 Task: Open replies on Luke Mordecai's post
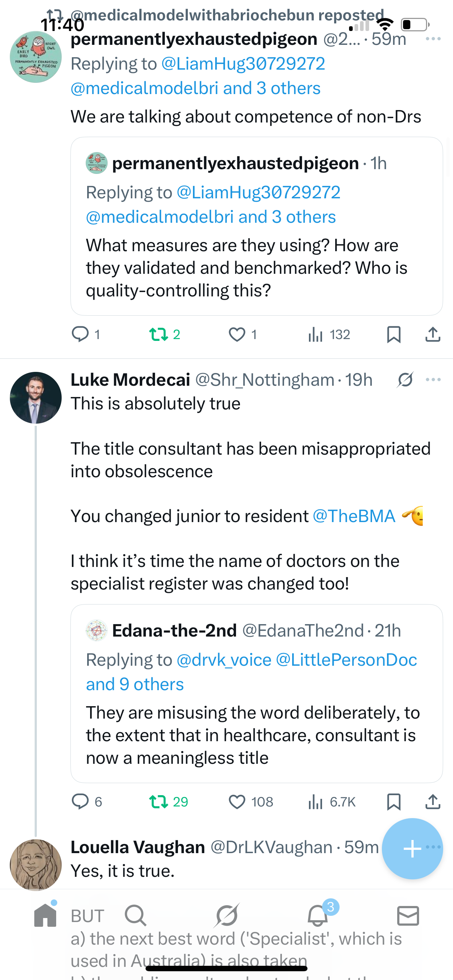[80, 802]
